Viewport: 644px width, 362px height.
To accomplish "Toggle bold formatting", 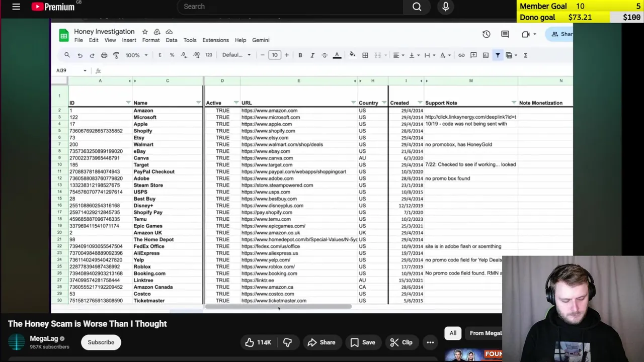I will (x=300, y=55).
